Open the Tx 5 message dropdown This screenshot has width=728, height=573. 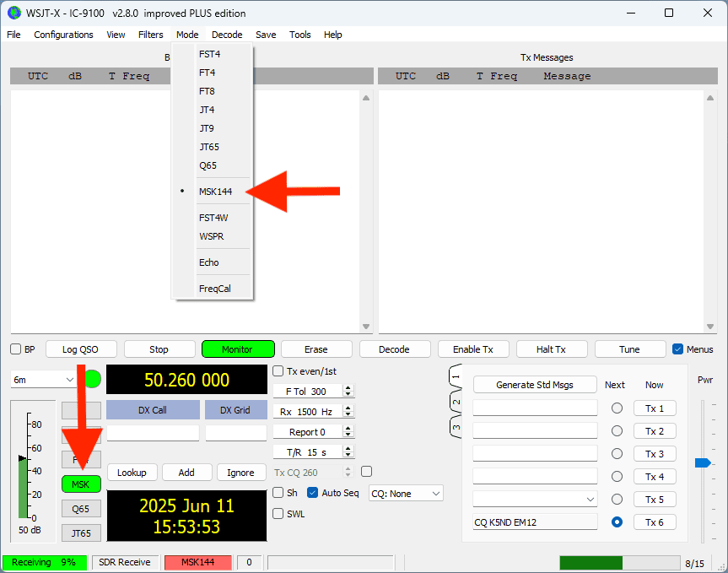pos(588,500)
